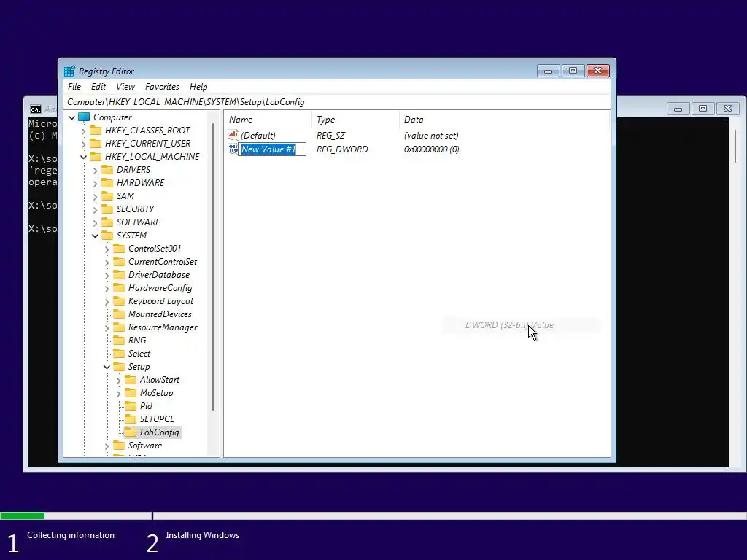Select the SETUPCL folder icon
This screenshot has height=560, width=747.
click(x=131, y=419)
